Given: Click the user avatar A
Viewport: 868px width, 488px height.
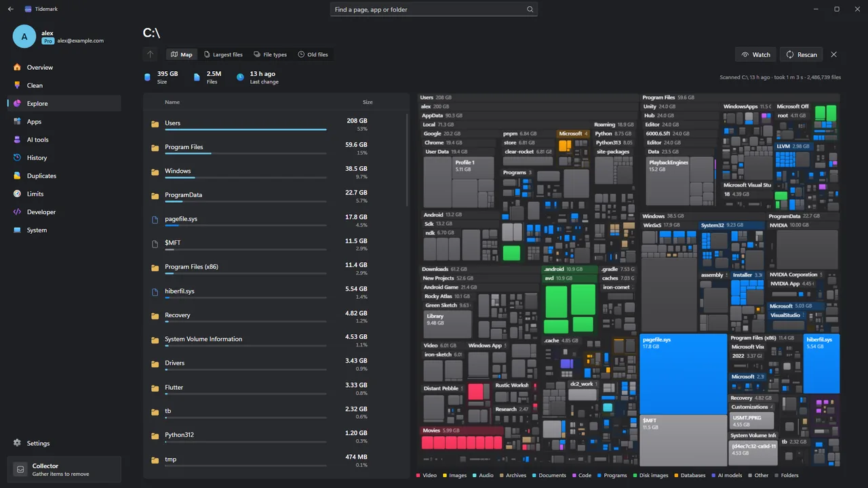Looking at the screenshot, I should [x=24, y=37].
